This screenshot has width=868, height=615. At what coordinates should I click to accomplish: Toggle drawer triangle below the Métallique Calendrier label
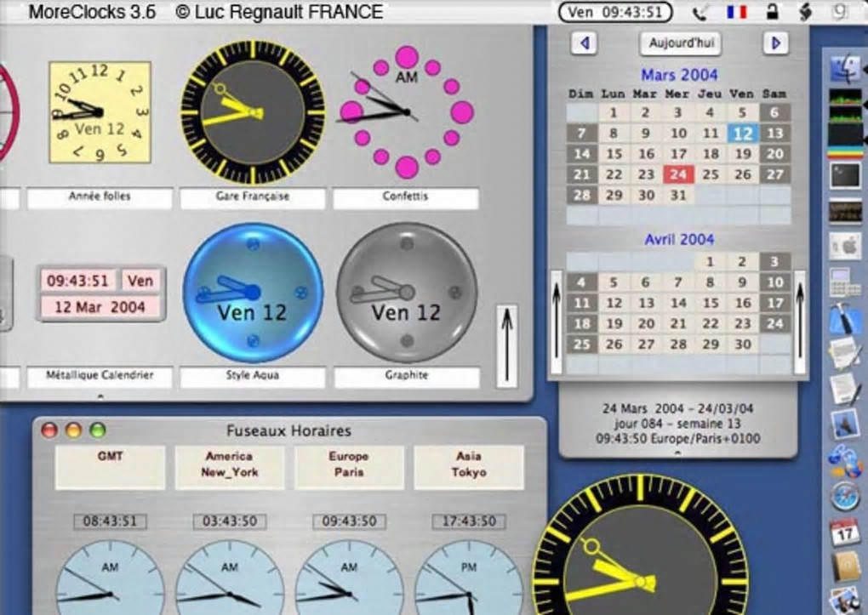click(x=100, y=396)
